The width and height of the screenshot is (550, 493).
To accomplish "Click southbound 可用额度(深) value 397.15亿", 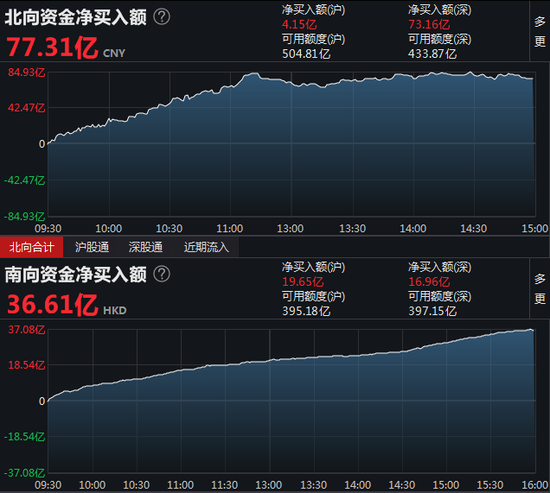I will tap(432, 311).
